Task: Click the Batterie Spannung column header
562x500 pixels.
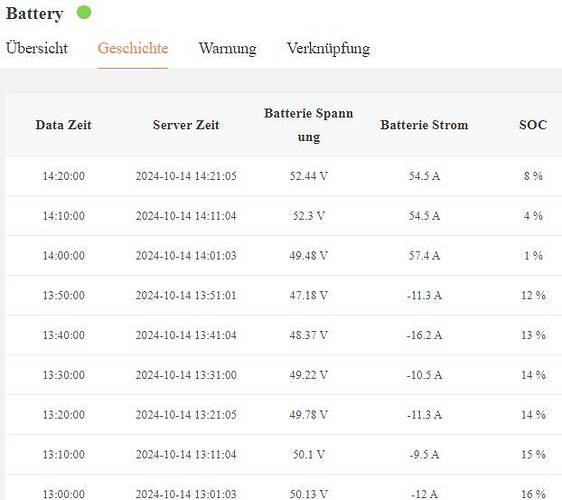Action: [x=309, y=125]
